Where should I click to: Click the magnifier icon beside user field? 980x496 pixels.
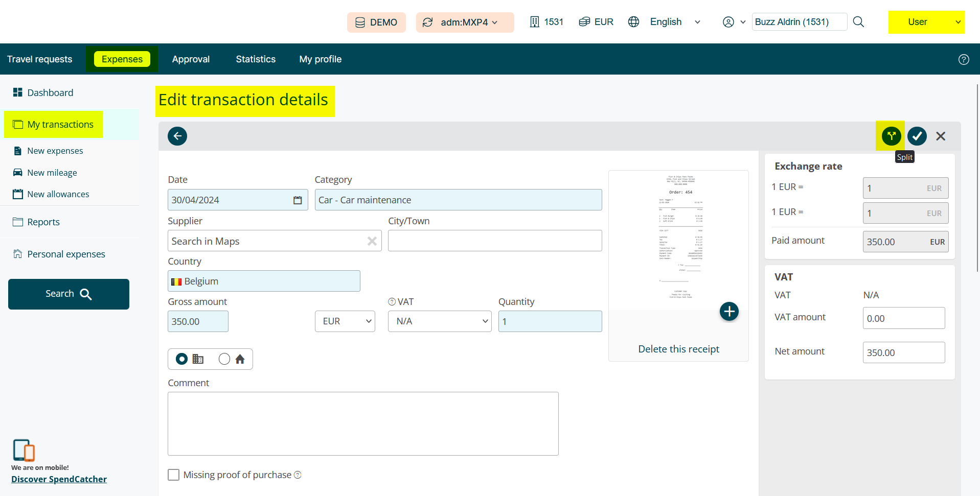click(x=858, y=22)
